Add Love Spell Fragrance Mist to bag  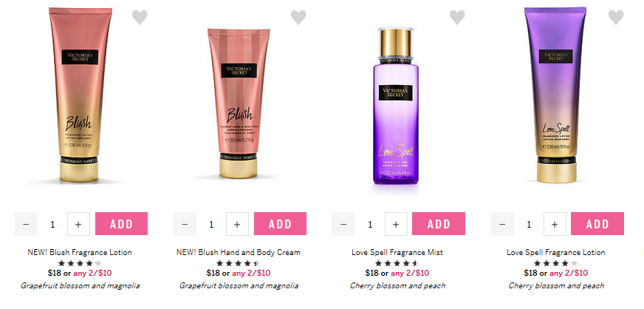pos(439,223)
